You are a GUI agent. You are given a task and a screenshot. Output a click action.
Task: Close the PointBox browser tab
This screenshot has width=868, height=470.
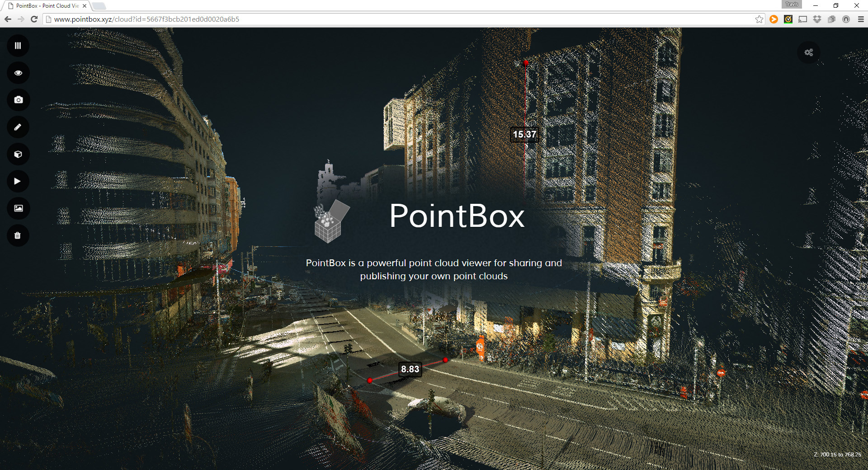click(x=85, y=6)
